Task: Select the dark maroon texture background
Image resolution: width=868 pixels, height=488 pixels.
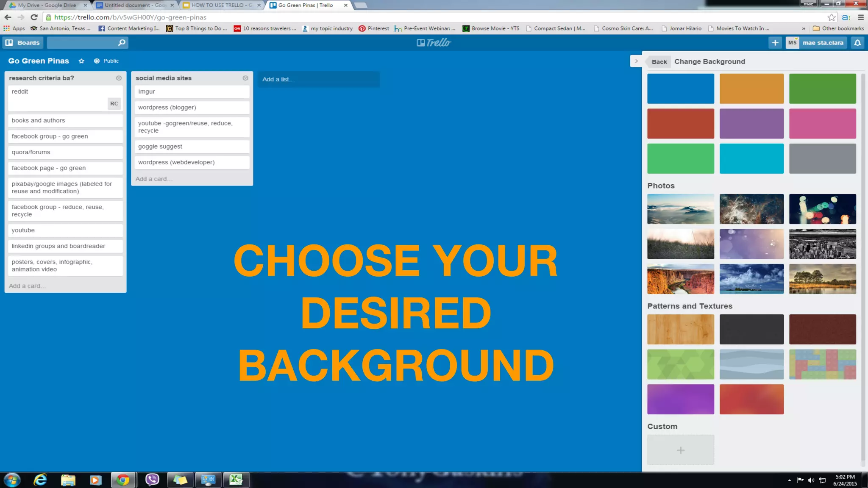Action: (x=823, y=329)
